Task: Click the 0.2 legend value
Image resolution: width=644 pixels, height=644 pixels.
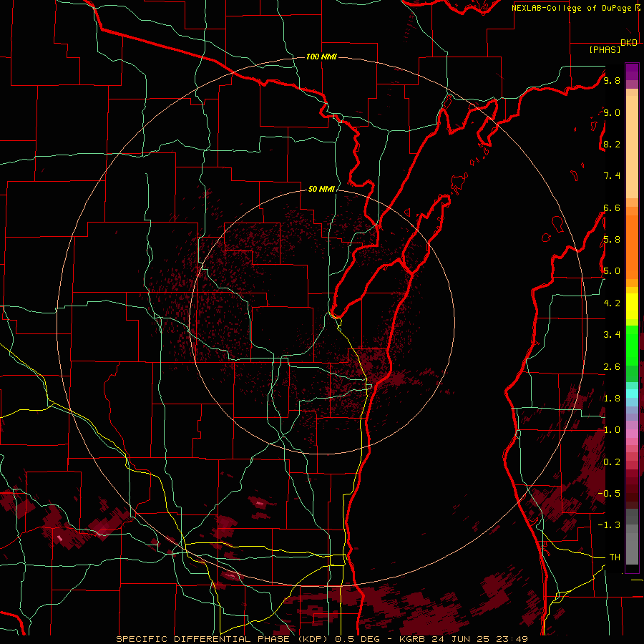Action: tap(612, 462)
